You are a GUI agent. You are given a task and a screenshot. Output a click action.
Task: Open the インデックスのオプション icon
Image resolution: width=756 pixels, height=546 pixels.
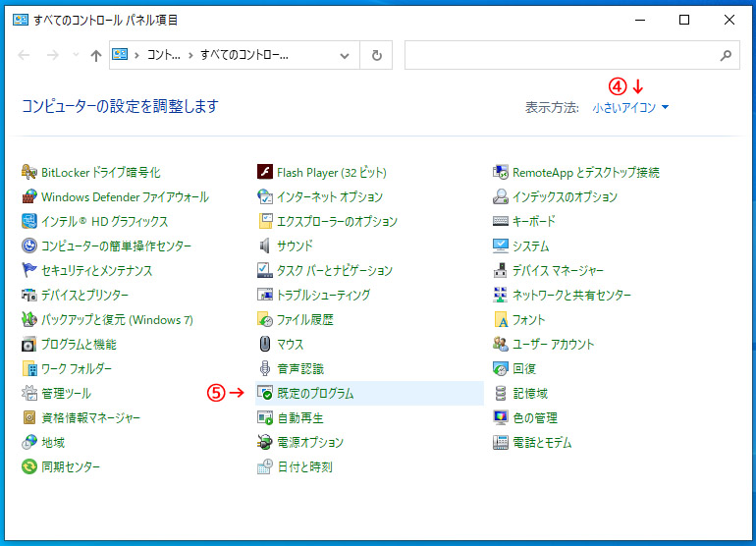pyautogui.click(x=501, y=196)
